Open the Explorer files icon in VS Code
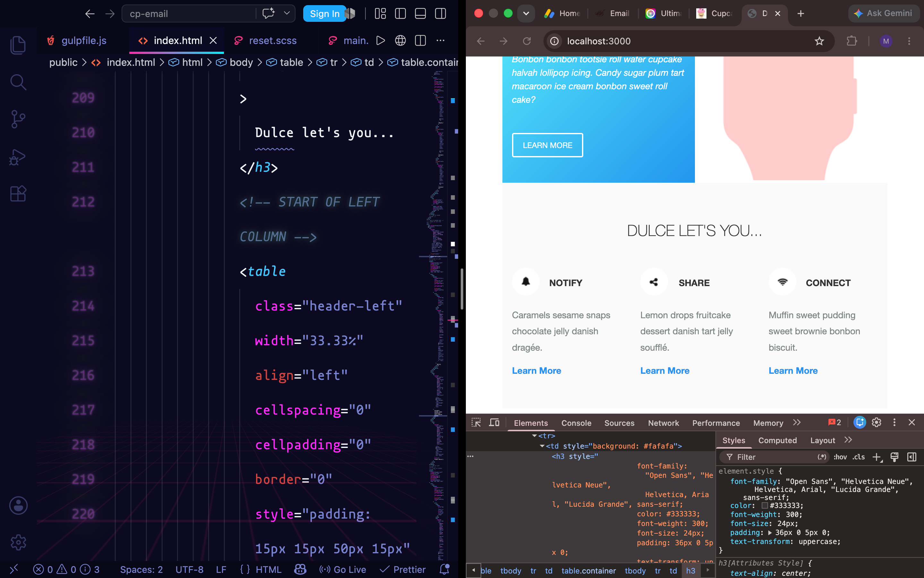 [18, 45]
